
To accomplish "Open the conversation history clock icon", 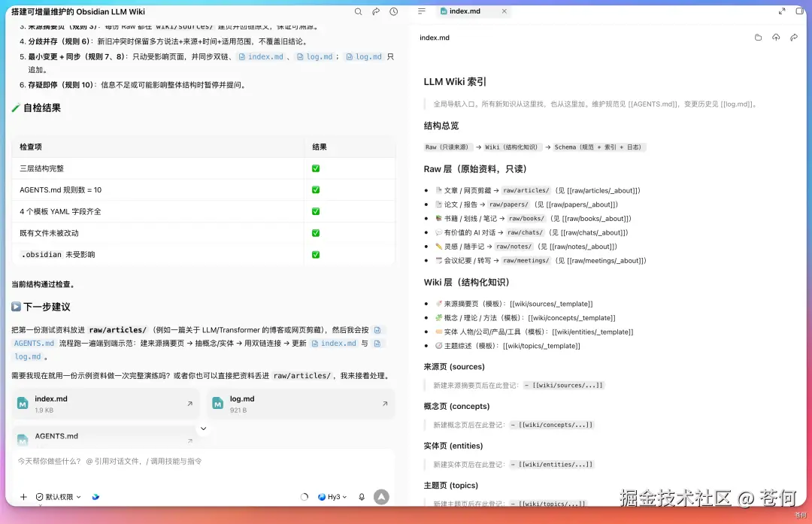I will point(393,11).
